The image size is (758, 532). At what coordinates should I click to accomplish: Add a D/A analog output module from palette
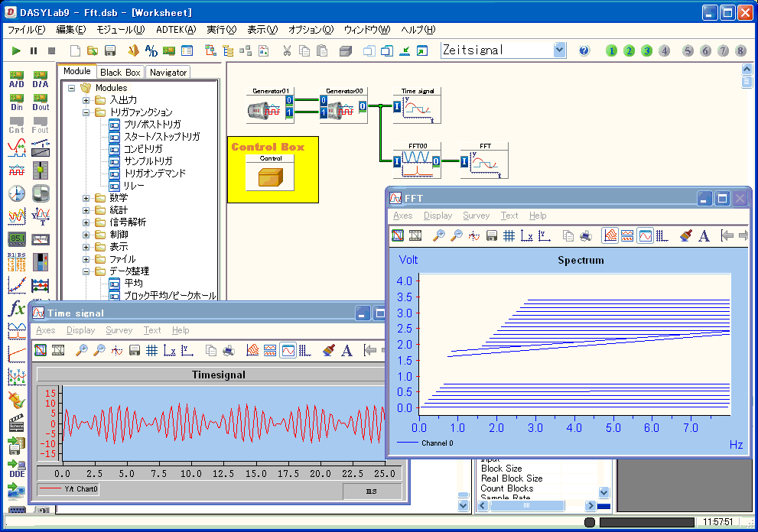pyautogui.click(x=41, y=79)
